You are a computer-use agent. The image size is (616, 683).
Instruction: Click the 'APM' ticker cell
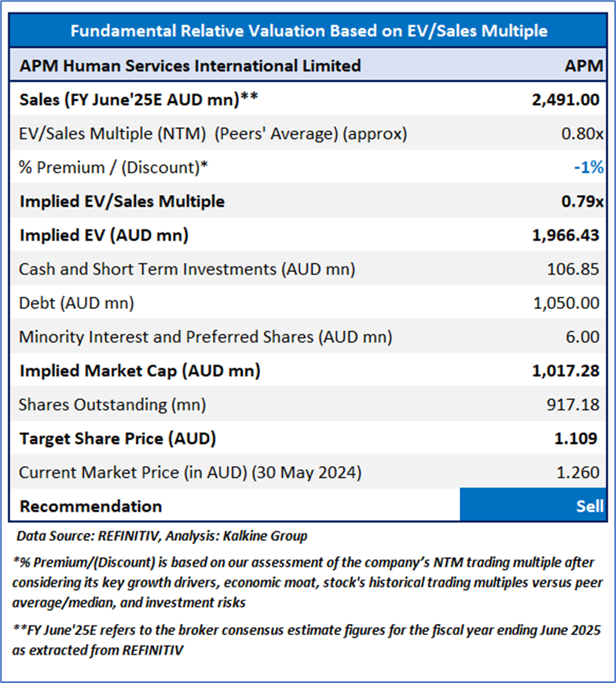tap(584, 66)
